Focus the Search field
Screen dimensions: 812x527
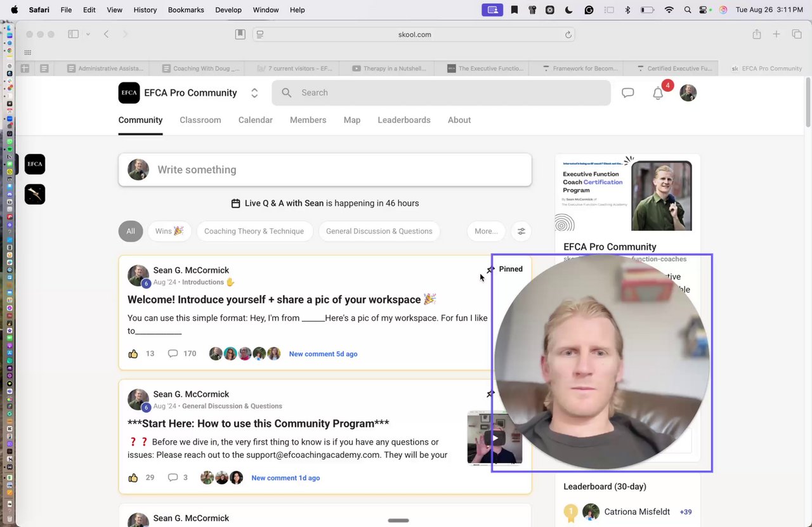[441, 93]
